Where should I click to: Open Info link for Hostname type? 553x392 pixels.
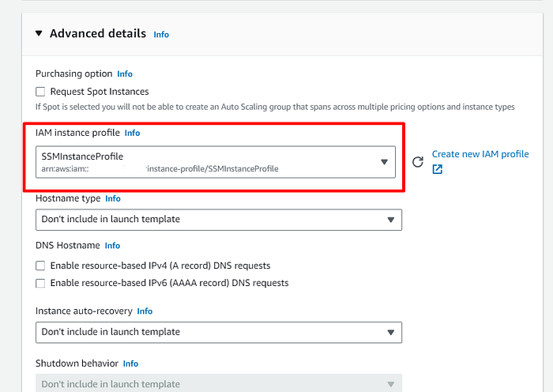113,198
